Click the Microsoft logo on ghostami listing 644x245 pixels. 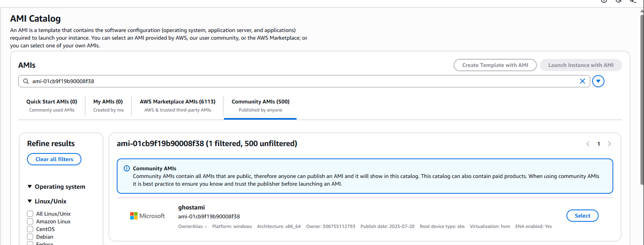(x=147, y=216)
